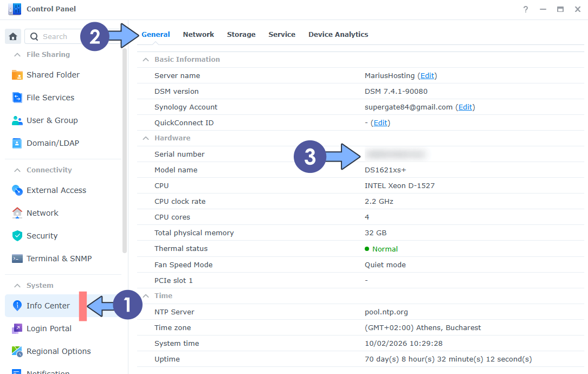This screenshot has height=374, width=588.
Task: Click the Quiet mode fan speed value
Action: pos(385,265)
